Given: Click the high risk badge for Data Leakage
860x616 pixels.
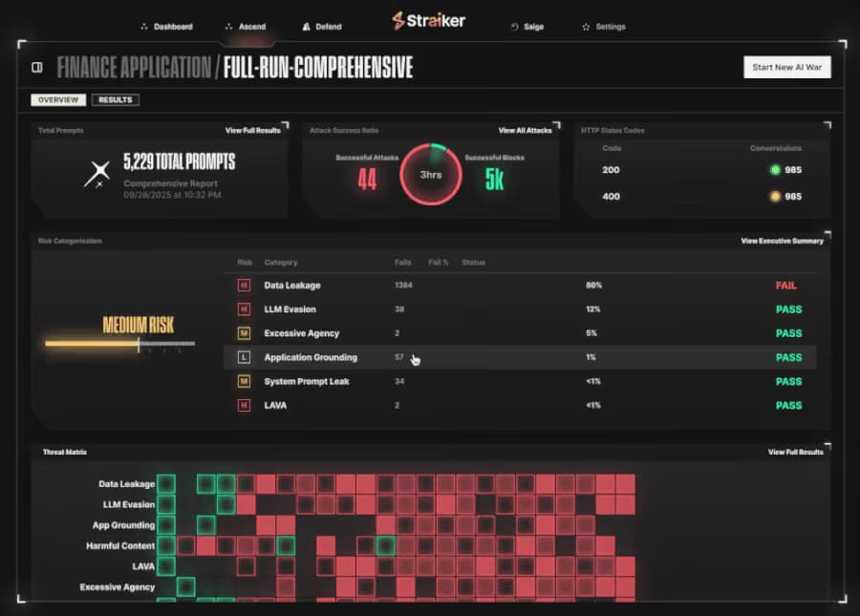Looking at the screenshot, I should point(244,285).
